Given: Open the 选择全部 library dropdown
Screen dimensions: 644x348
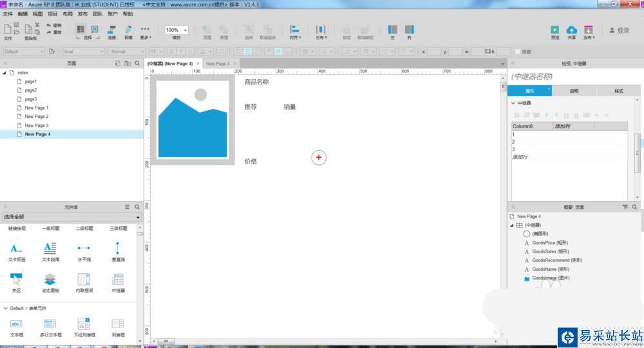Looking at the screenshot, I should pyautogui.click(x=71, y=217).
